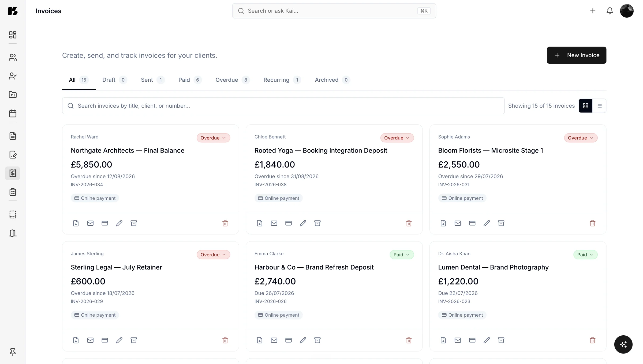643x364 pixels.
Task: Click the INV-2026-038 invoice number
Action: tap(270, 185)
